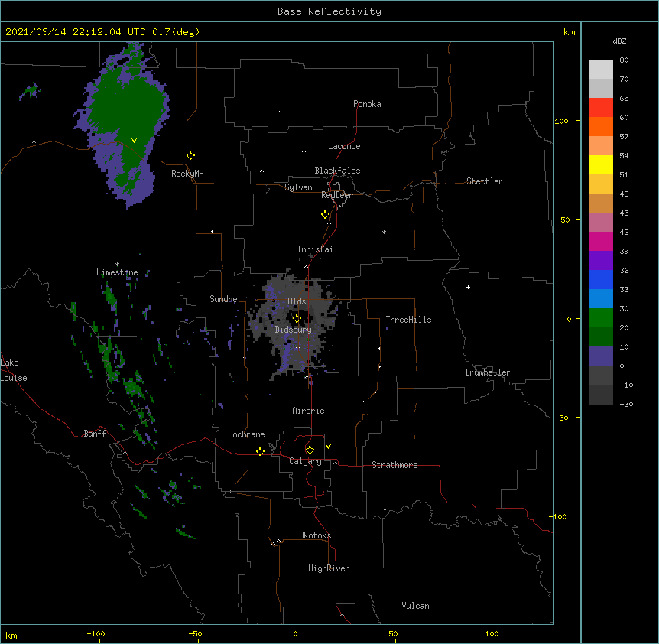Click the RockyMH label
The height and width of the screenshot is (644, 659).
[x=187, y=174]
